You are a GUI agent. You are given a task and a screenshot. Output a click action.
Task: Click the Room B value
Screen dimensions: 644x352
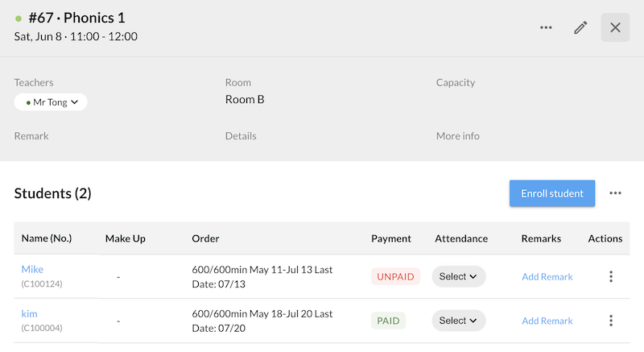coord(245,100)
